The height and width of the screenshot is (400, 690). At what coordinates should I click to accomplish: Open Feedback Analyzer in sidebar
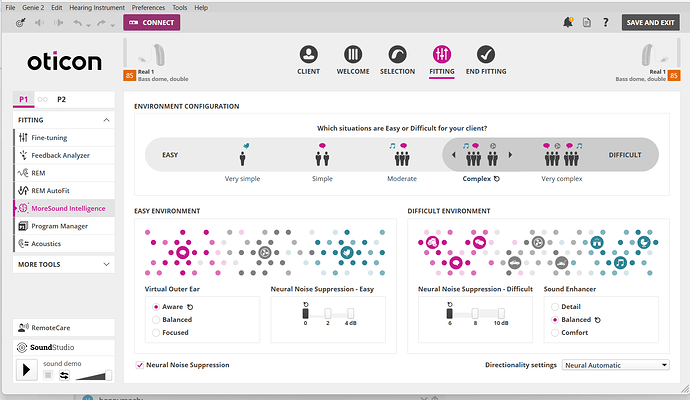coord(64,155)
